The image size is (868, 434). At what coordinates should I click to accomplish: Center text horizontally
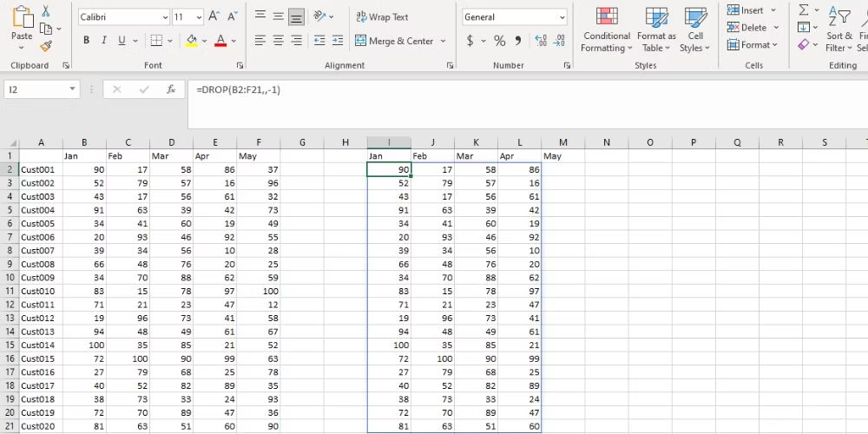coord(279,41)
